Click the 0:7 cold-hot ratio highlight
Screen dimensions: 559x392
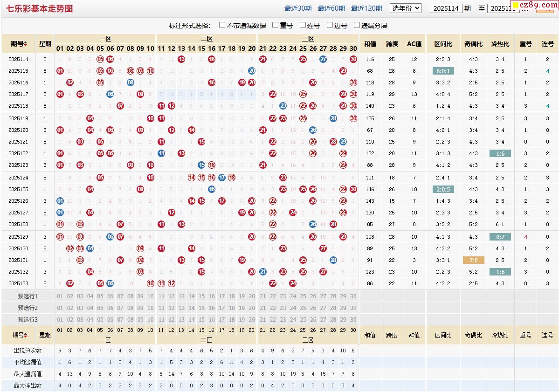point(500,237)
